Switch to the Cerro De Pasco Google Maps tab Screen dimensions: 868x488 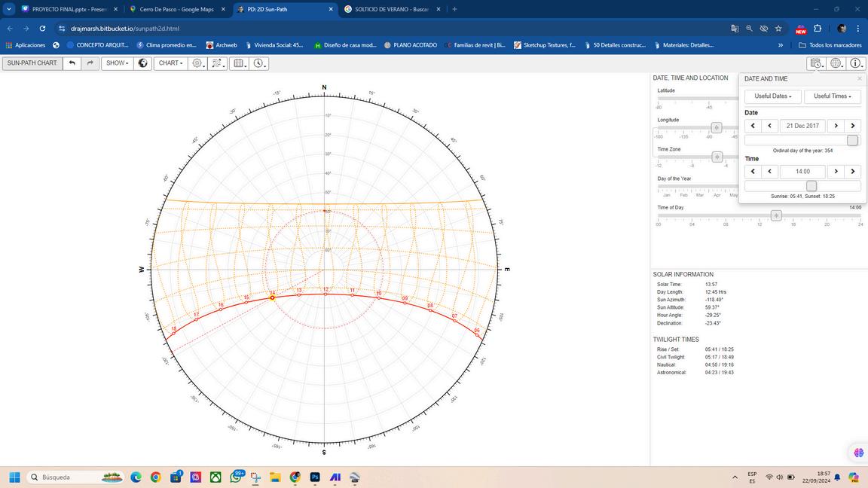pyautogui.click(x=176, y=9)
